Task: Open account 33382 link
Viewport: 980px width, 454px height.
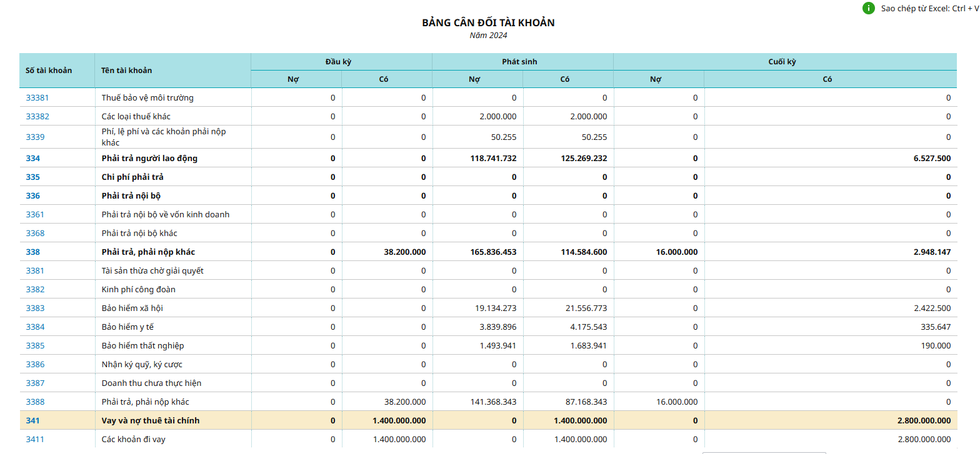Action: tap(37, 117)
